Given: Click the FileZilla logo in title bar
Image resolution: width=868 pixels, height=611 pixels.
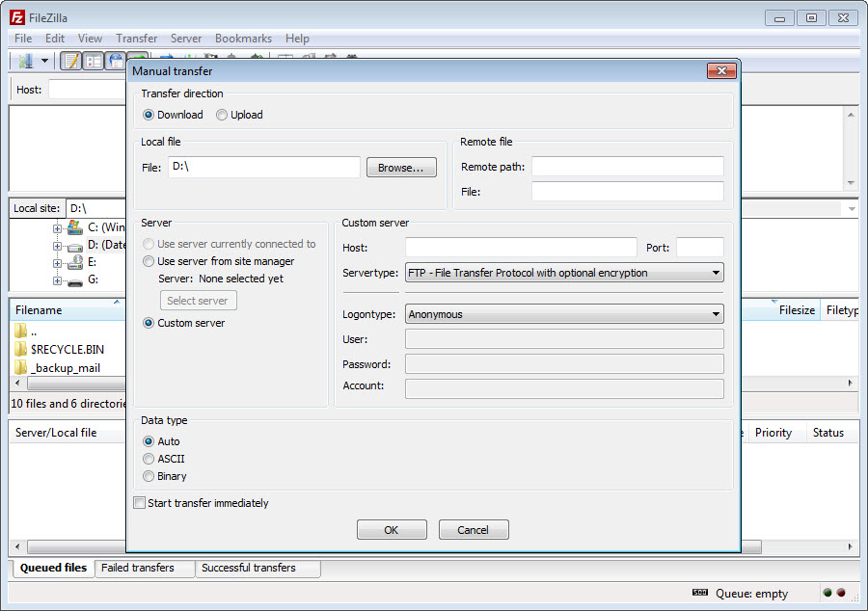Looking at the screenshot, I should coord(17,17).
